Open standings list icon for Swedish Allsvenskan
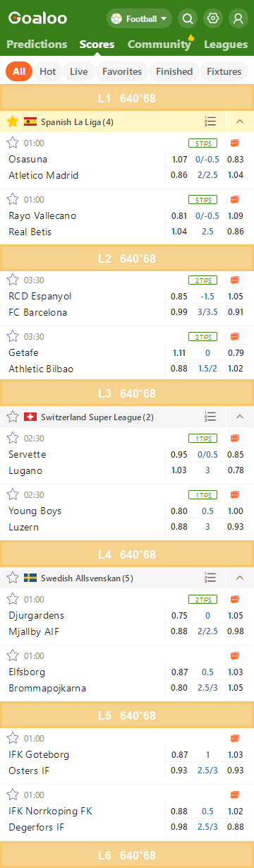Viewport: 254px width, 868px height. point(210,578)
